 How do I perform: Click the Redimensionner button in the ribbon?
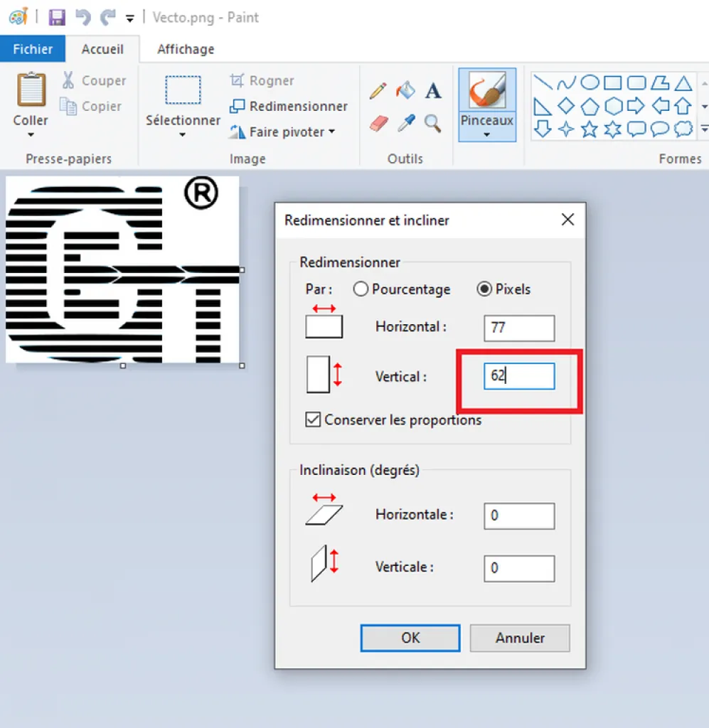coord(289,107)
